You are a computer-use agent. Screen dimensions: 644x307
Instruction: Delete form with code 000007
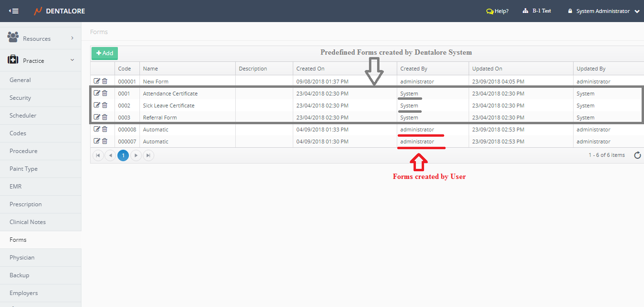pos(104,141)
